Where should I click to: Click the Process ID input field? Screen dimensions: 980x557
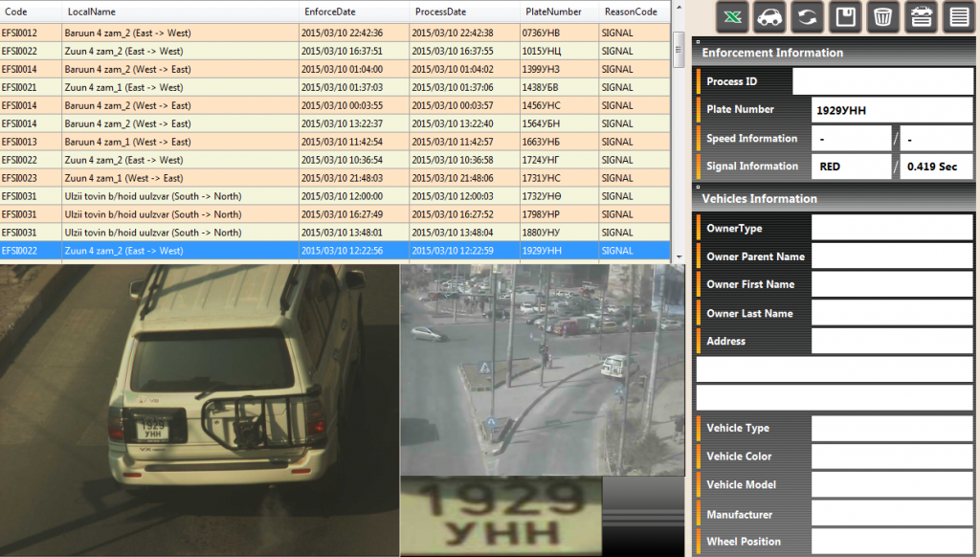click(x=881, y=81)
